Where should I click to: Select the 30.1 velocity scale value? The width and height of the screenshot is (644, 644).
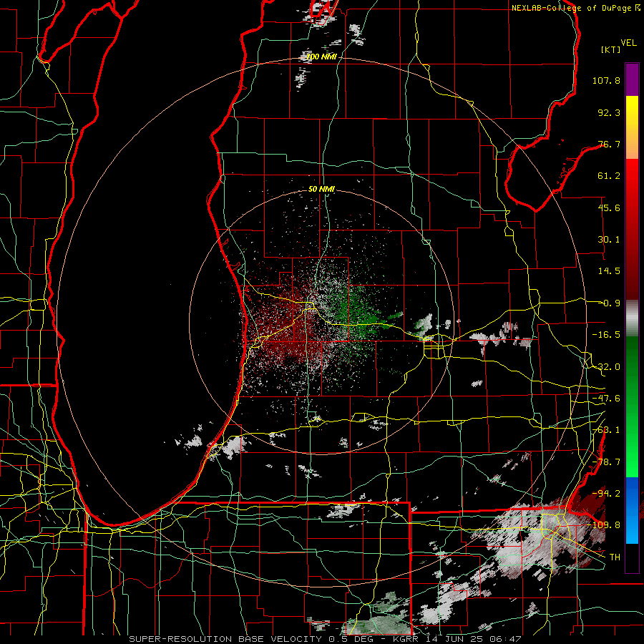point(609,240)
